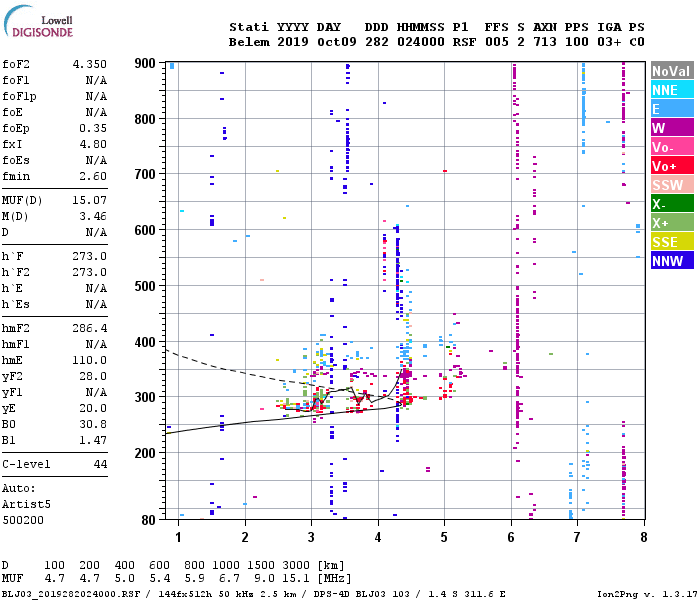This screenshot has height=600, width=700.
Task: Click the fmin value 2.60
Action: click(93, 176)
